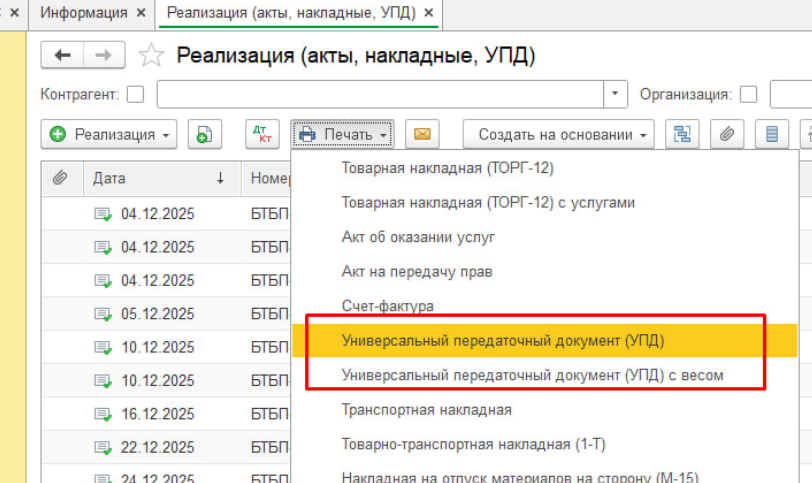Click the envelope email icon
812x483 pixels.
[x=422, y=134]
